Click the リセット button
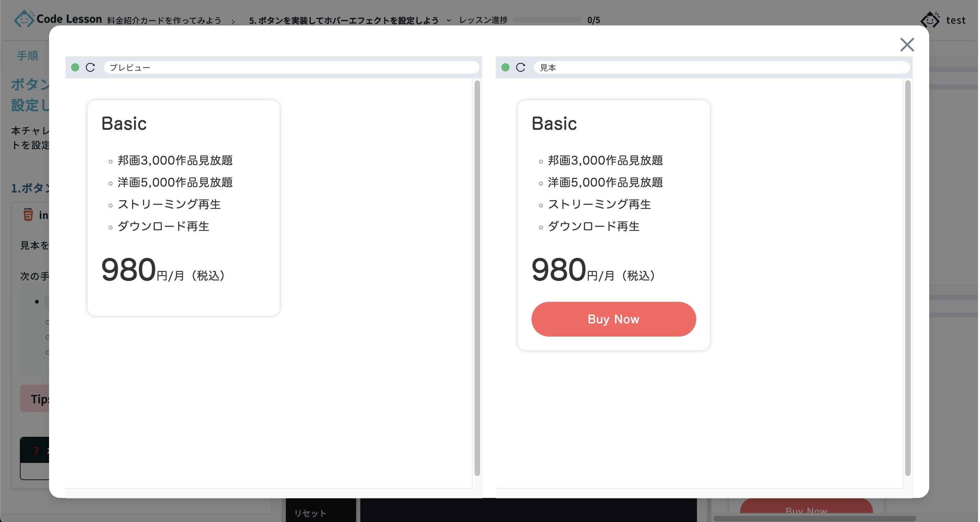 click(x=310, y=513)
